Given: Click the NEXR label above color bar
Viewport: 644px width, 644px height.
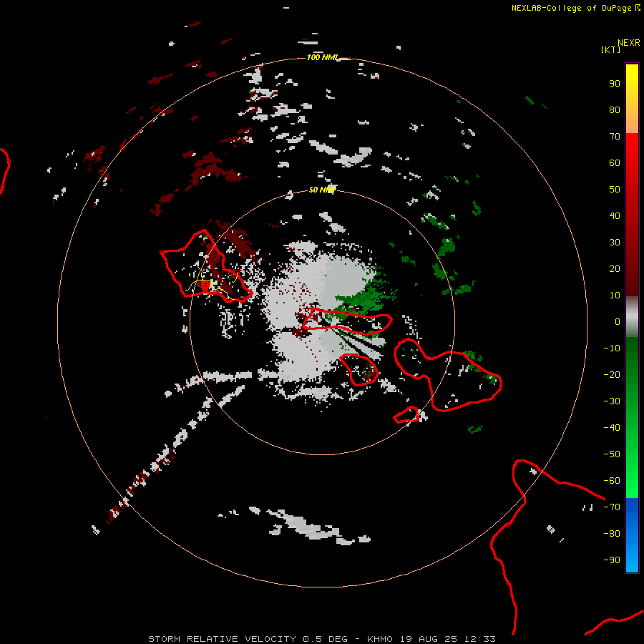Looking at the screenshot, I should click(629, 43).
